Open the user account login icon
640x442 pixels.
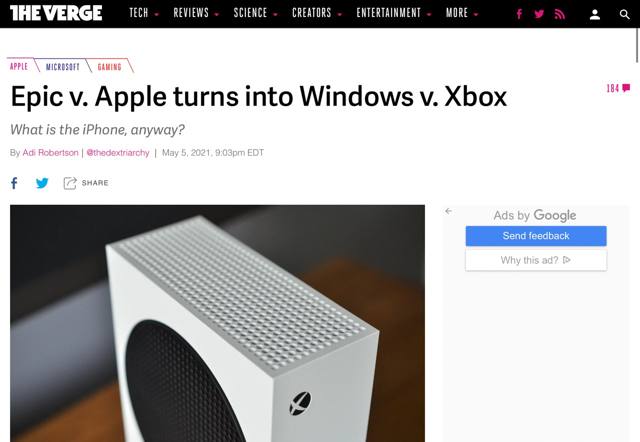click(595, 15)
